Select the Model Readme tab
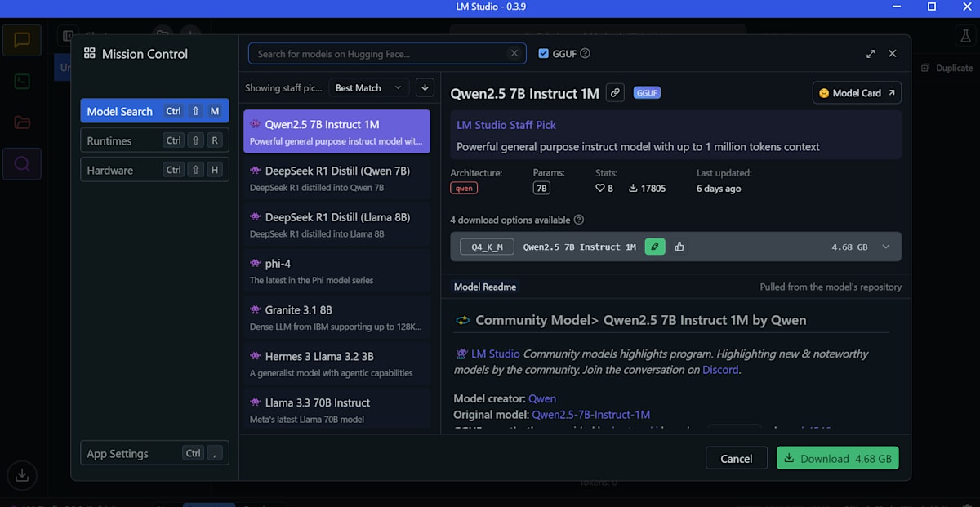Image resolution: width=980 pixels, height=507 pixels. point(485,287)
